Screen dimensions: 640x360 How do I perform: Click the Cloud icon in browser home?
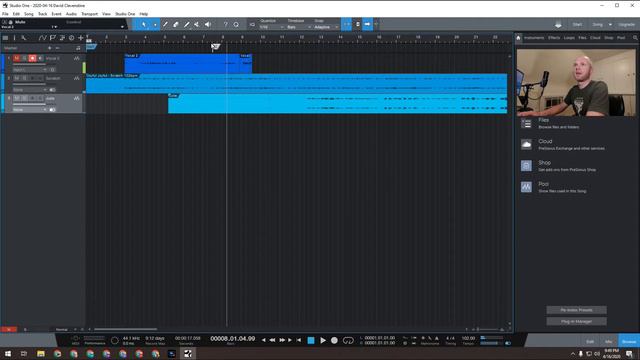[x=526, y=144]
